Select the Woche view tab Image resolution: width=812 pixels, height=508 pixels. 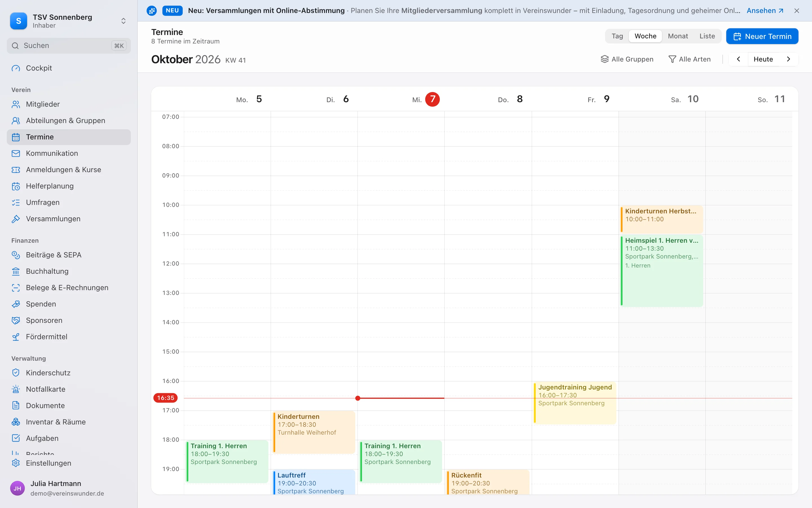645,36
